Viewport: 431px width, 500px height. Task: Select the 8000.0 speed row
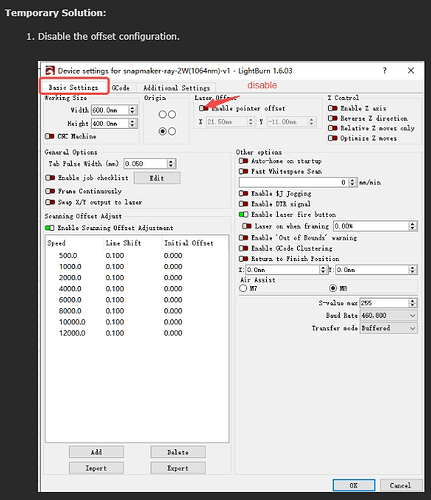137,311
